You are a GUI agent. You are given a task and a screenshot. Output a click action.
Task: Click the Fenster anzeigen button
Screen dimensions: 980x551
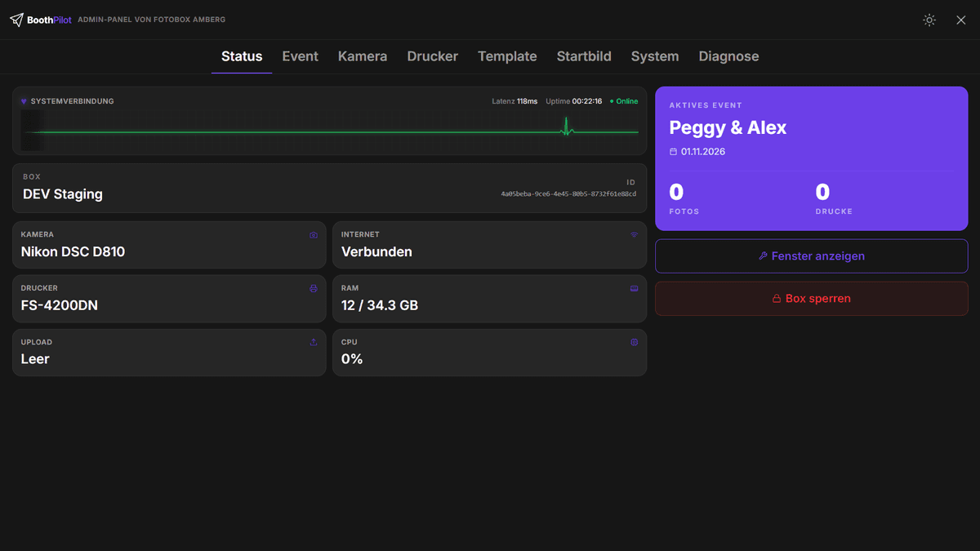(x=812, y=256)
